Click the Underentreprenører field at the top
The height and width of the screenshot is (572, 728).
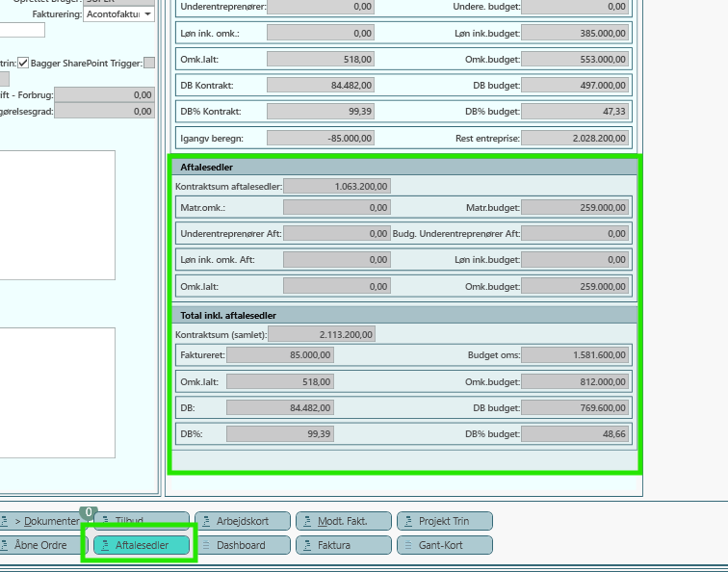pyautogui.click(x=321, y=7)
